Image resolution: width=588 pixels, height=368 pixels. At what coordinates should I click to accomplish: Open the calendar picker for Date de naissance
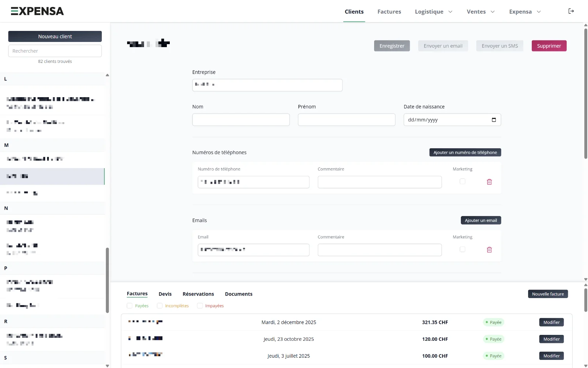(x=494, y=120)
